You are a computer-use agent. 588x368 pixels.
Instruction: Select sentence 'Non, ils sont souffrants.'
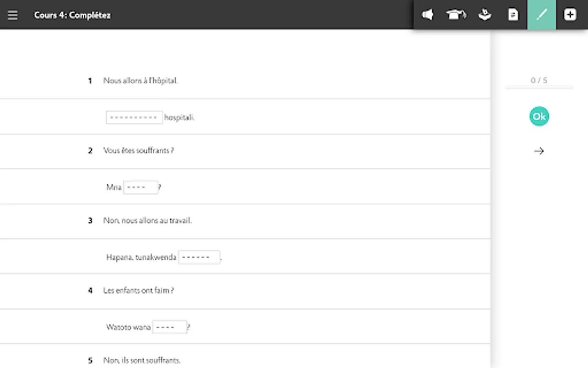click(142, 360)
